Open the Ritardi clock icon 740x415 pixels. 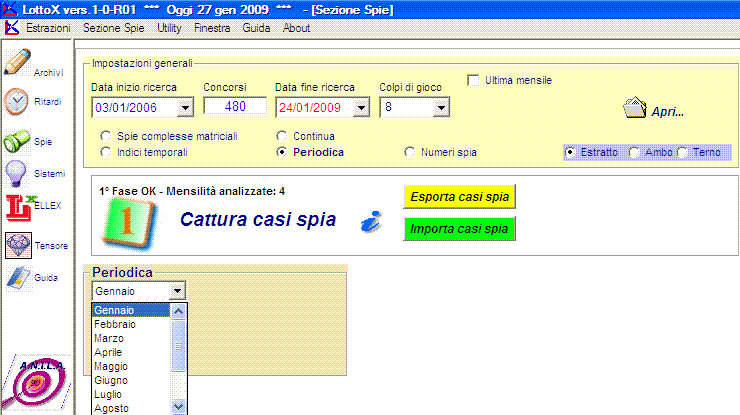point(17,102)
